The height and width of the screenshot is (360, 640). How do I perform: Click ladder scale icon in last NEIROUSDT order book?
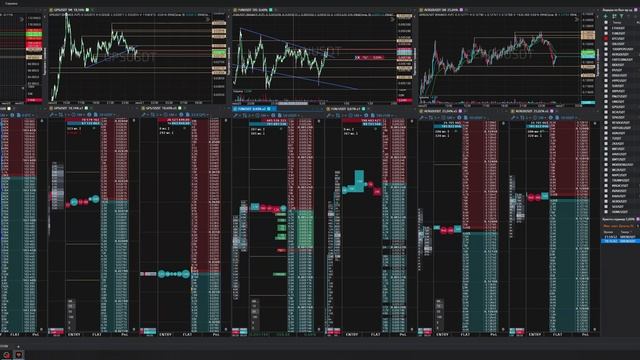point(522,118)
